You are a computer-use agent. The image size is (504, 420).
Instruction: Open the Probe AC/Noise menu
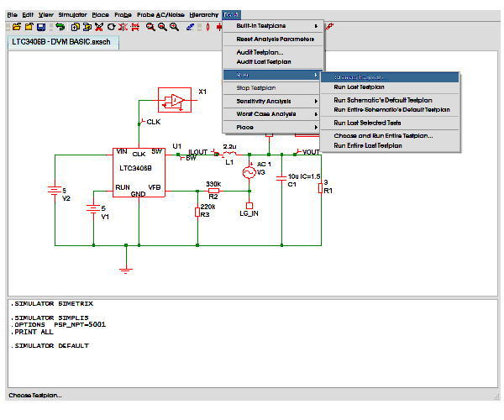click(x=160, y=15)
